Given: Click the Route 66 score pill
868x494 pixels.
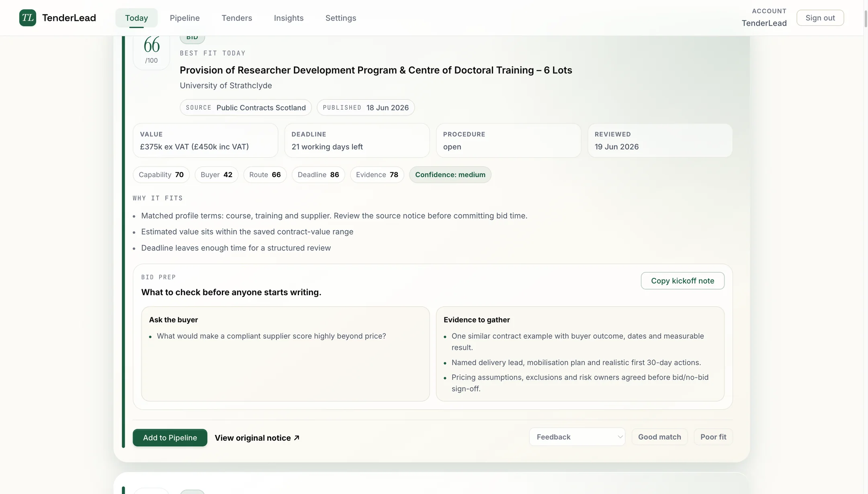Looking at the screenshot, I should (x=265, y=175).
